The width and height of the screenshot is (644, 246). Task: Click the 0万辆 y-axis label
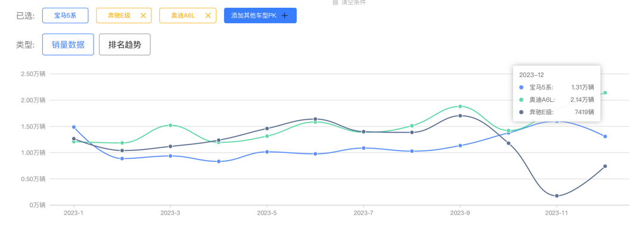tap(38, 205)
